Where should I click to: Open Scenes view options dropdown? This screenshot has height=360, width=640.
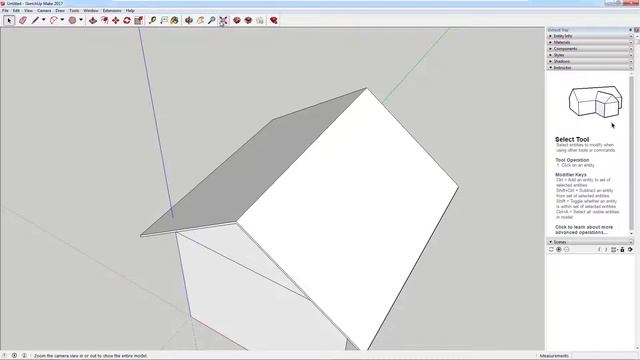click(x=614, y=249)
